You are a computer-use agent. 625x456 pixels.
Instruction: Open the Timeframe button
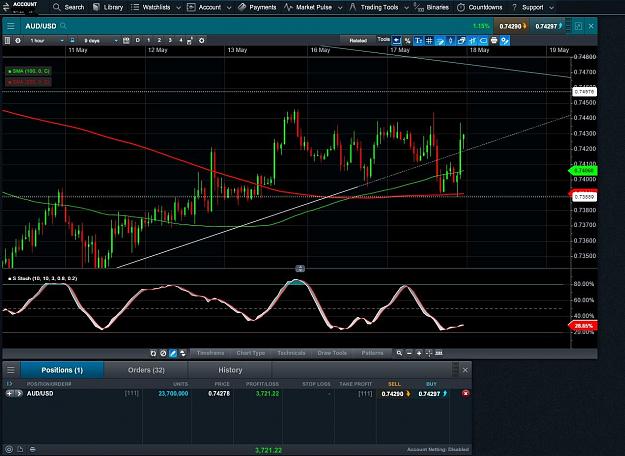pos(210,353)
